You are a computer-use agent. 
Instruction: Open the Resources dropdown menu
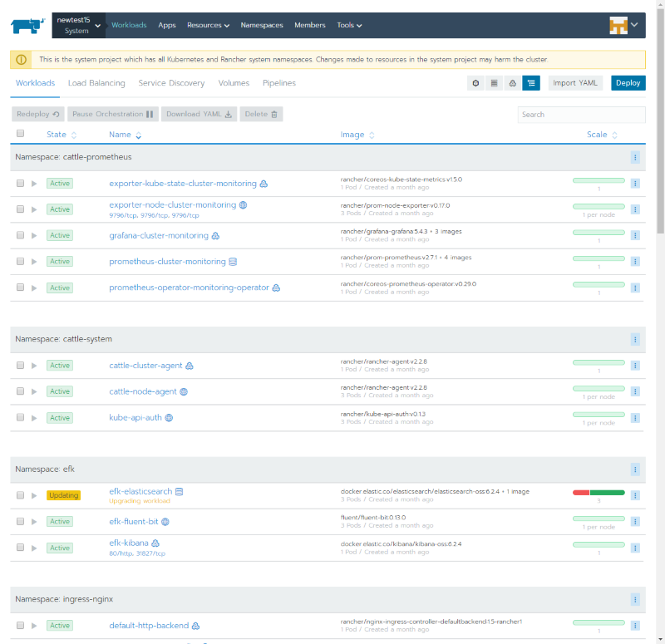pyautogui.click(x=209, y=26)
